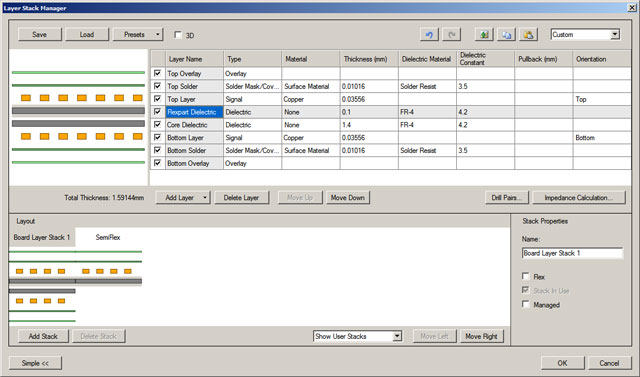Screen dimensions: 640x377
Task: Uncheck the Top Overlay layer checkbox
Action: [158, 73]
